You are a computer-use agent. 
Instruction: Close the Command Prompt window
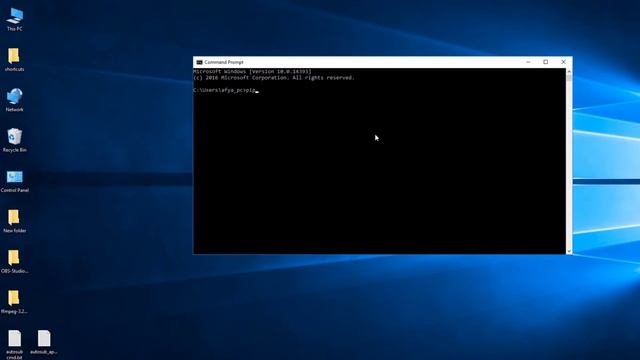(563, 62)
